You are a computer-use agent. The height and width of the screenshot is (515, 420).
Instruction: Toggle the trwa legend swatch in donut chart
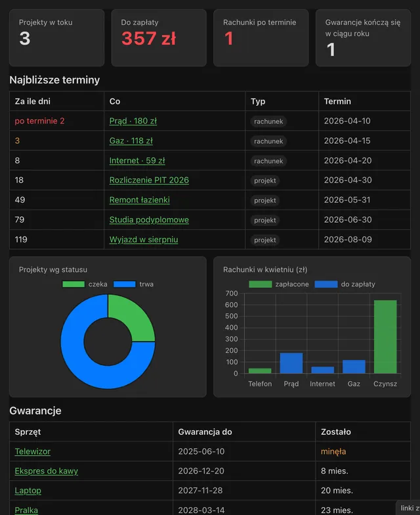click(125, 284)
